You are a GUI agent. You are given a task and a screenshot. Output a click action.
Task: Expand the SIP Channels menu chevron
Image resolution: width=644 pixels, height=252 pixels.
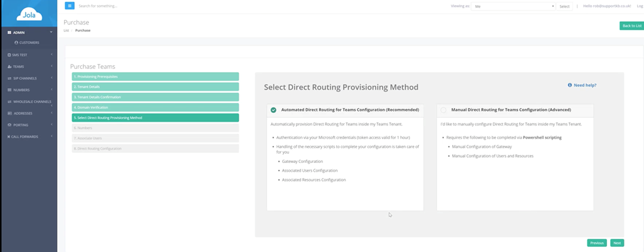52,78
